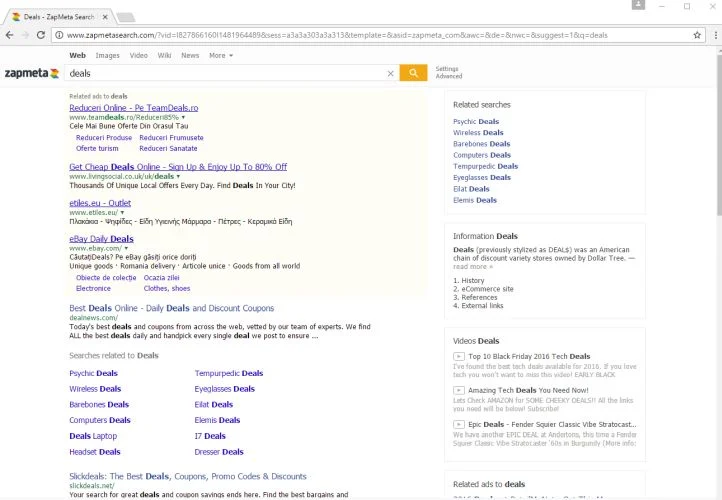View site information icon in address bar
This screenshot has width=722, height=500.
pyautogui.click(x=59, y=35)
